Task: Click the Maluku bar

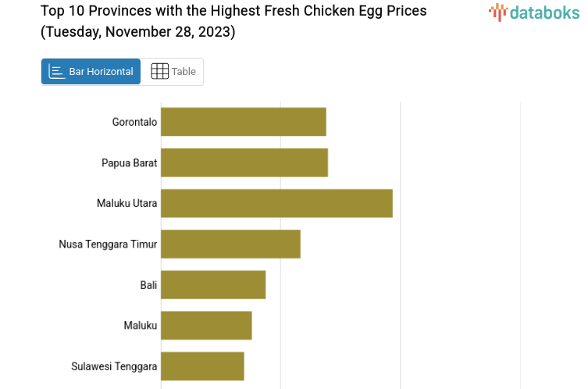Action: (206, 325)
